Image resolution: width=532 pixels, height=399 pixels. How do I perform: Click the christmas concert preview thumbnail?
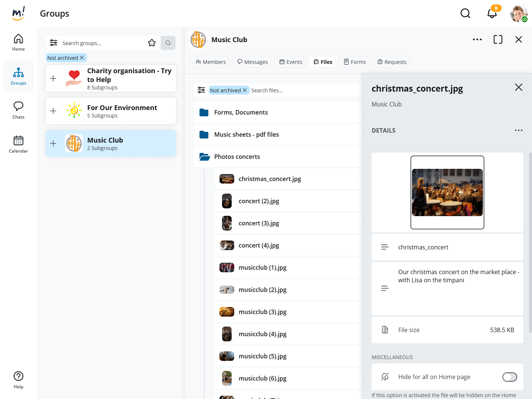pos(447,192)
